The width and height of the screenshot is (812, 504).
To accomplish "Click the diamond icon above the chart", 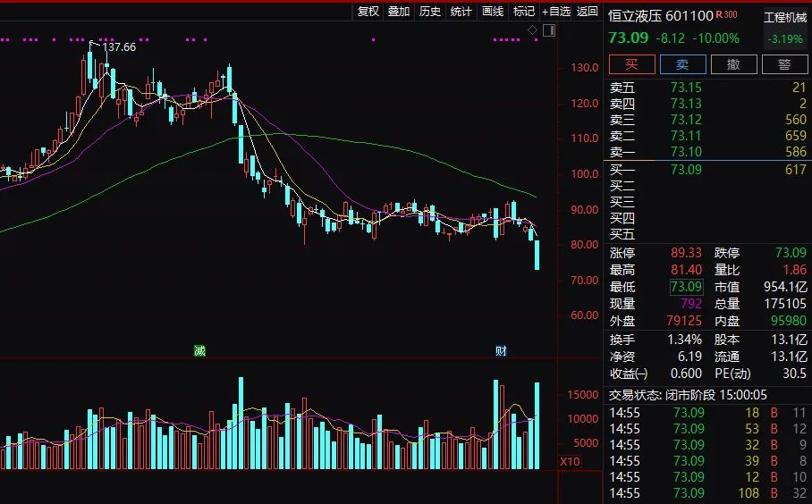I will click(x=532, y=30).
